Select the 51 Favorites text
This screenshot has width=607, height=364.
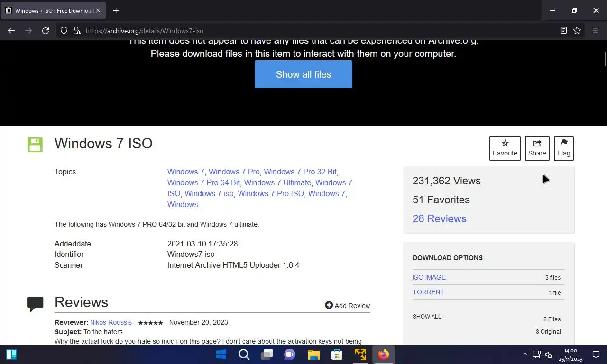coord(441,200)
